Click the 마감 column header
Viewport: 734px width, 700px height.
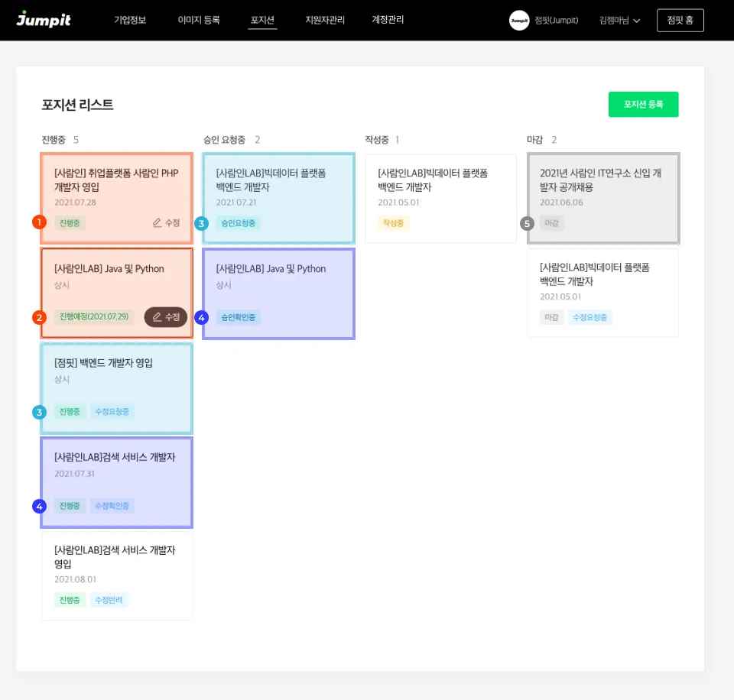coord(534,139)
